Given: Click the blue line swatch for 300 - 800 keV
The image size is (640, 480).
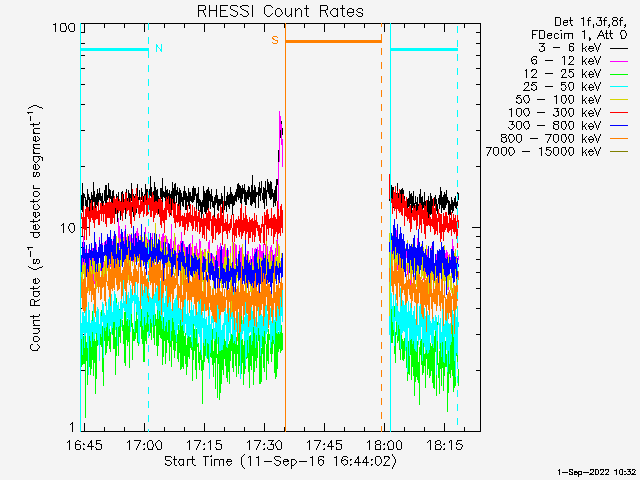Looking at the screenshot, I should (619, 126).
